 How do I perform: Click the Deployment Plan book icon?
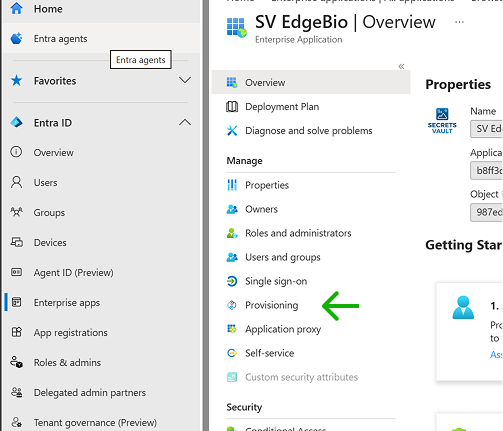point(232,107)
